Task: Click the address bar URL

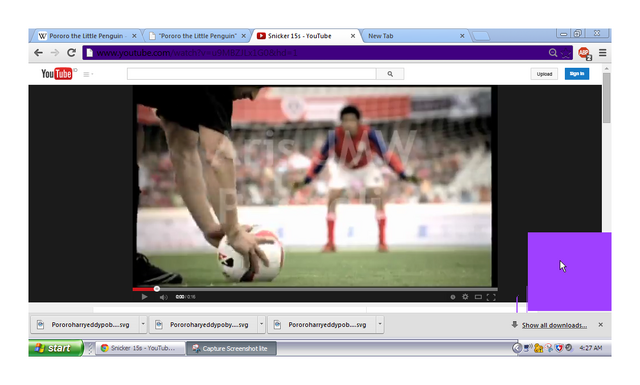Action: [197, 53]
